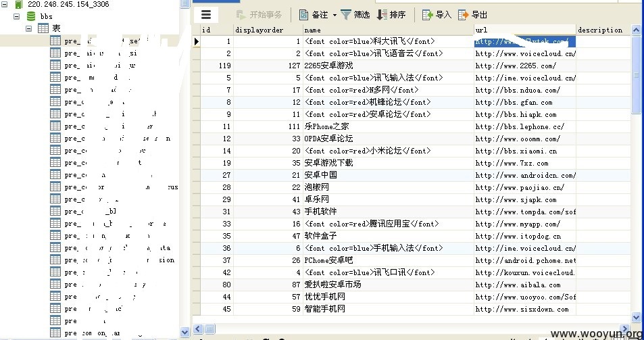
Task: Select the 卓乐网 name cell
Action: click(388, 199)
